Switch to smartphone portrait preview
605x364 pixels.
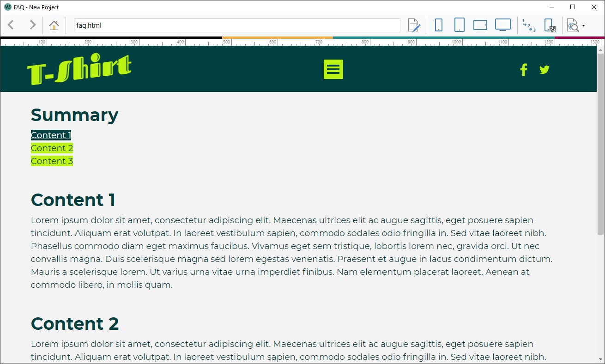[438, 25]
